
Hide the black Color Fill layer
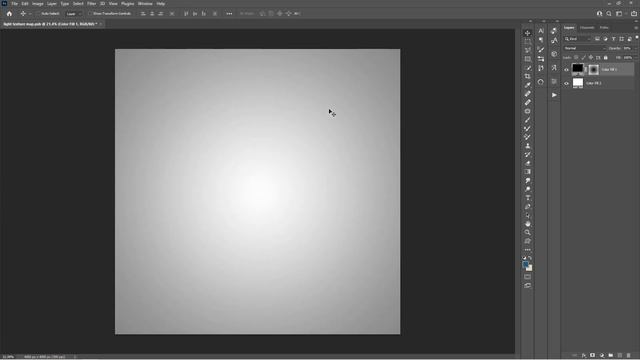tap(566, 70)
